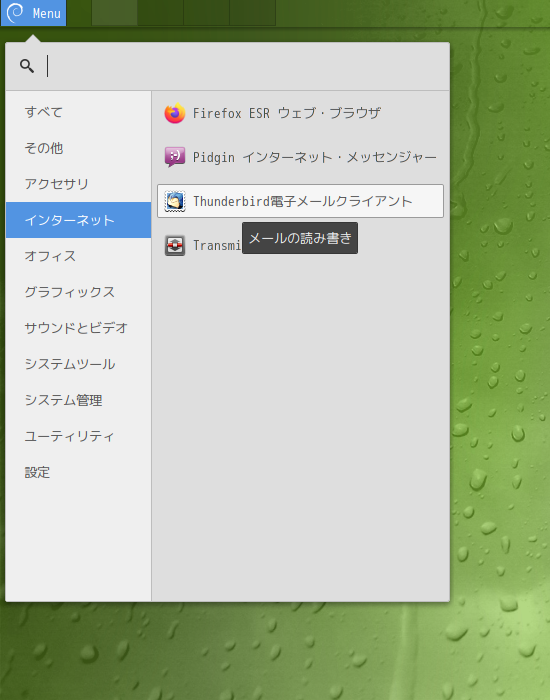This screenshot has width=550, height=700.
Task: Open the ユーティリティ category
Action: (x=79, y=436)
